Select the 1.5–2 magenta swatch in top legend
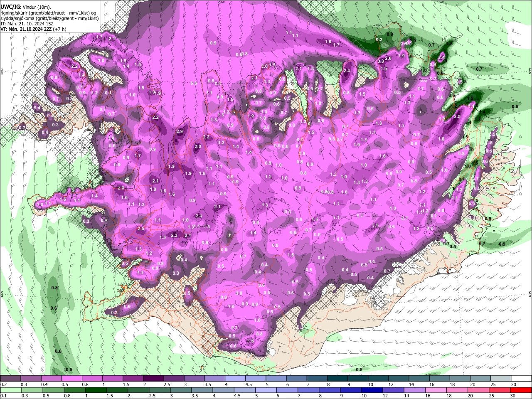This screenshot has height=399, width=532. 133,379
